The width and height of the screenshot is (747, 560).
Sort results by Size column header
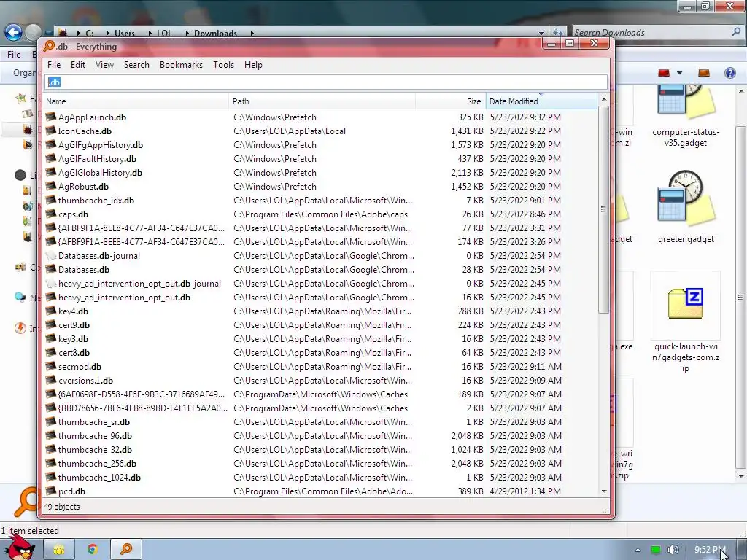click(451, 101)
